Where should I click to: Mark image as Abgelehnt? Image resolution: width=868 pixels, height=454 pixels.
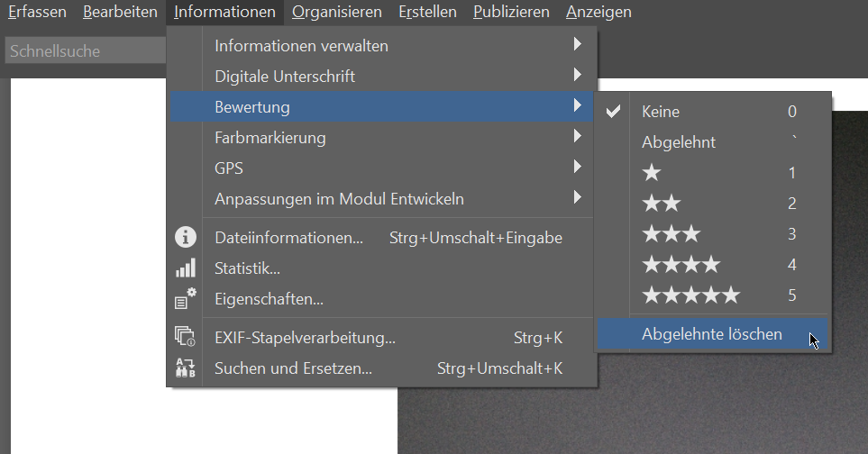pos(712,142)
